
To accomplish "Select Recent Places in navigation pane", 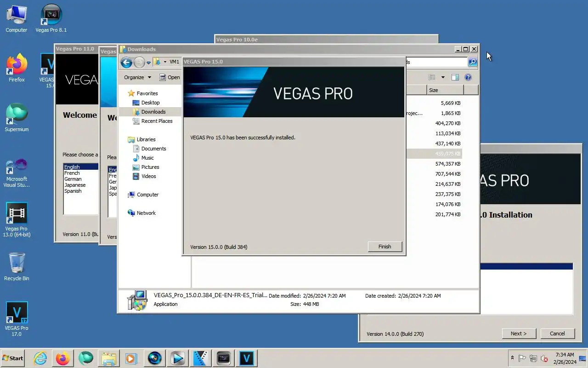I will click(x=157, y=121).
